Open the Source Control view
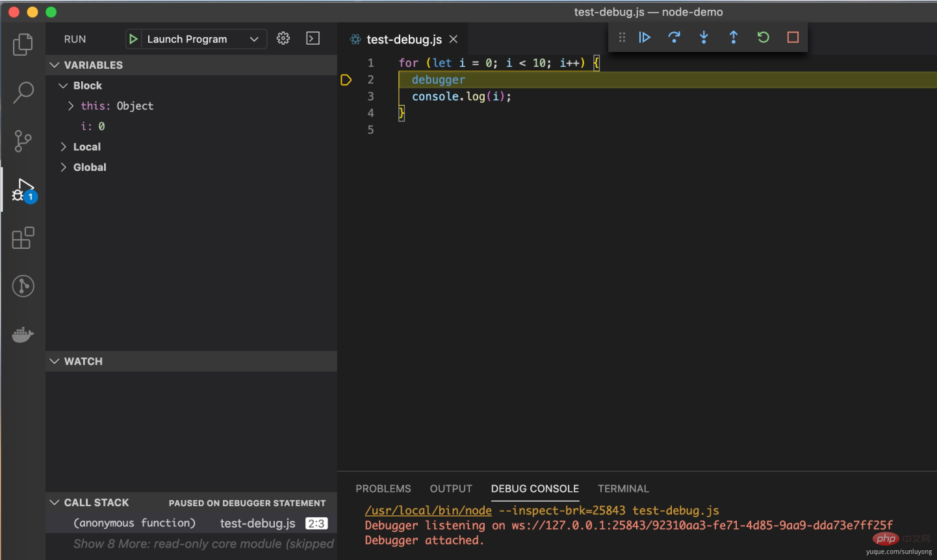This screenshot has height=560, width=937. point(23,140)
